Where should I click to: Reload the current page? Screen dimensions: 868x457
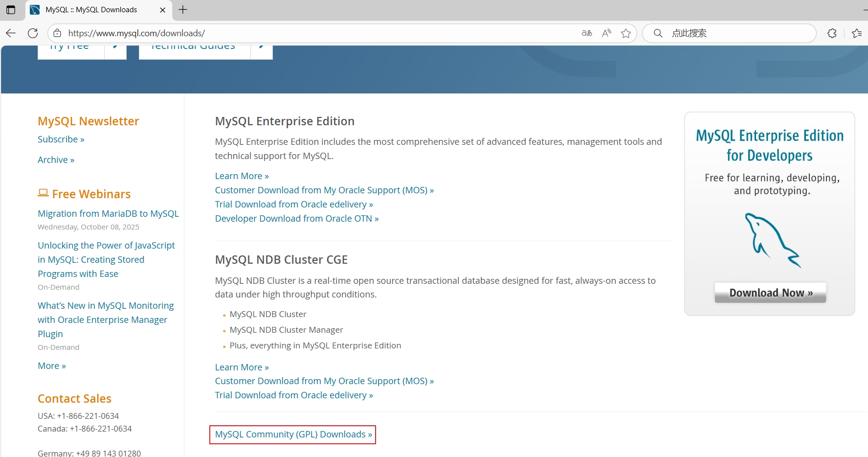click(32, 33)
